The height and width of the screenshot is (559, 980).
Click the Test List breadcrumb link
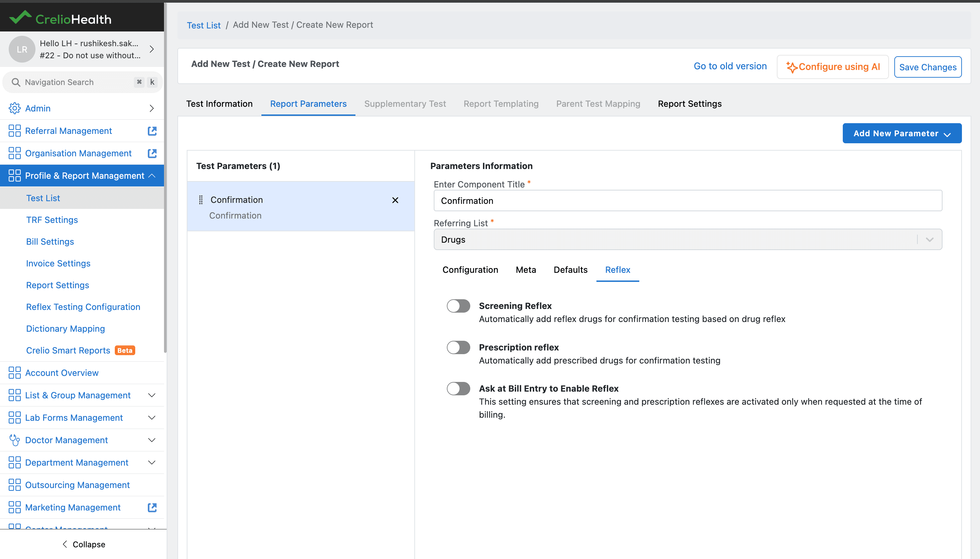(203, 25)
